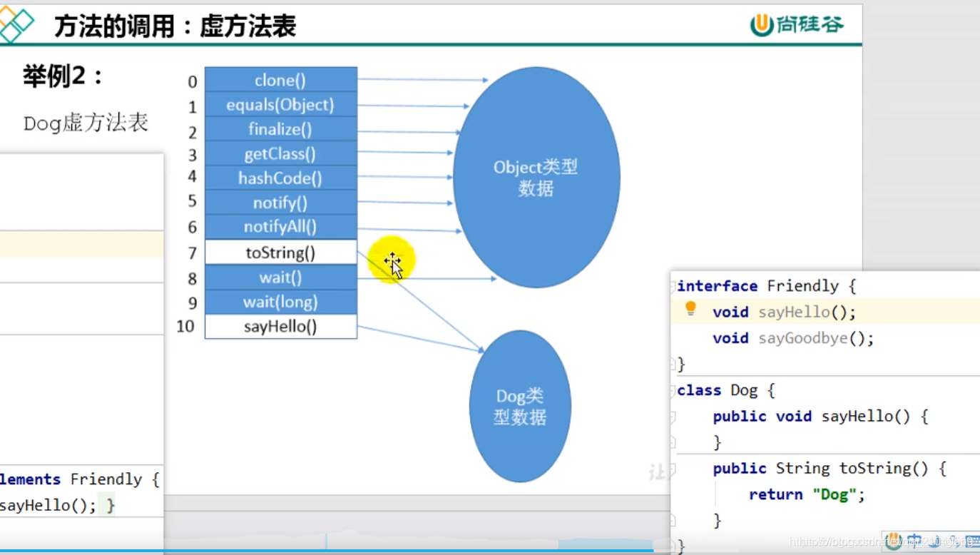This screenshot has width=980, height=555.
Task: Select the 中 Chinese input method icon
Action: pyautogui.click(x=914, y=540)
